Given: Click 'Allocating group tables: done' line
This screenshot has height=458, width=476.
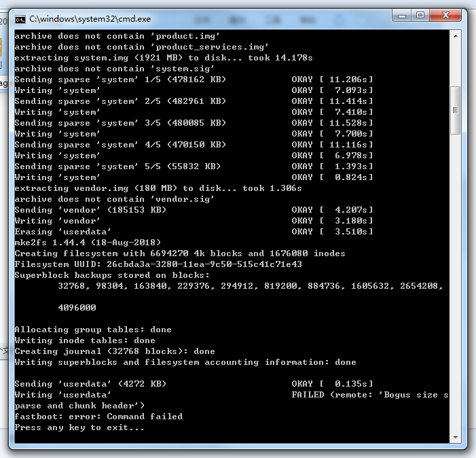Looking at the screenshot, I should click(93, 330).
